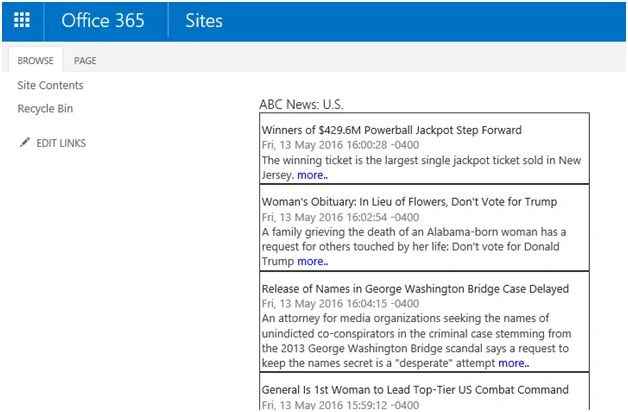Open the Office 365 app launcher grid
Image resolution: width=628 pixels, height=412 pixels.
point(22,20)
